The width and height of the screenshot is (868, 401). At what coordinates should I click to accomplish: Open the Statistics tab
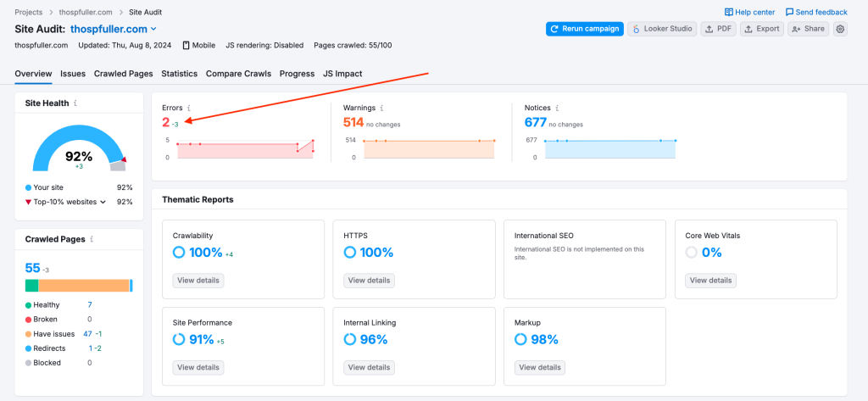pos(180,74)
